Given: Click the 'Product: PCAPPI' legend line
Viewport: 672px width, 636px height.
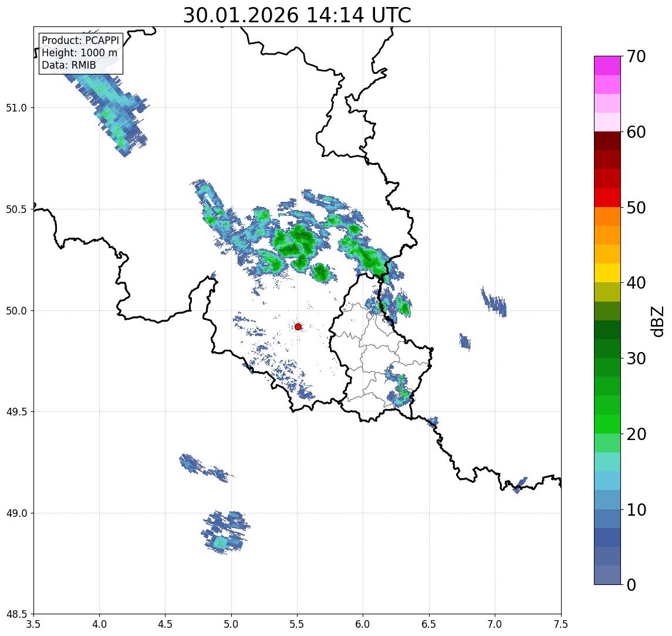Looking at the screenshot, I should 80,40.
